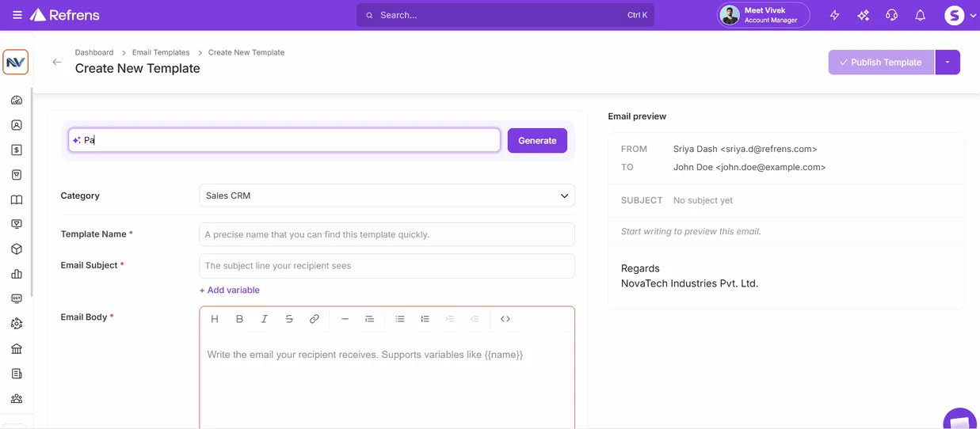Open the headset support icon
The width and height of the screenshot is (980, 429).
click(x=891, y=15)
